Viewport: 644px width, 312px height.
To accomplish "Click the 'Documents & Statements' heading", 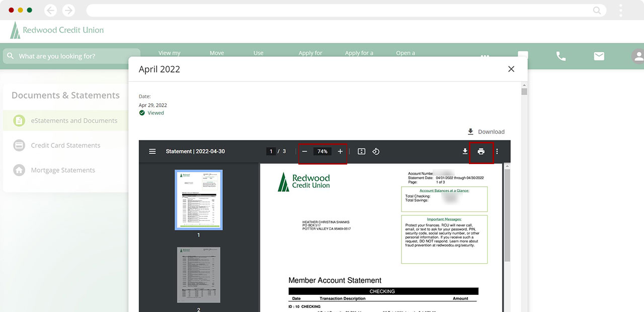I will point(65,95).
